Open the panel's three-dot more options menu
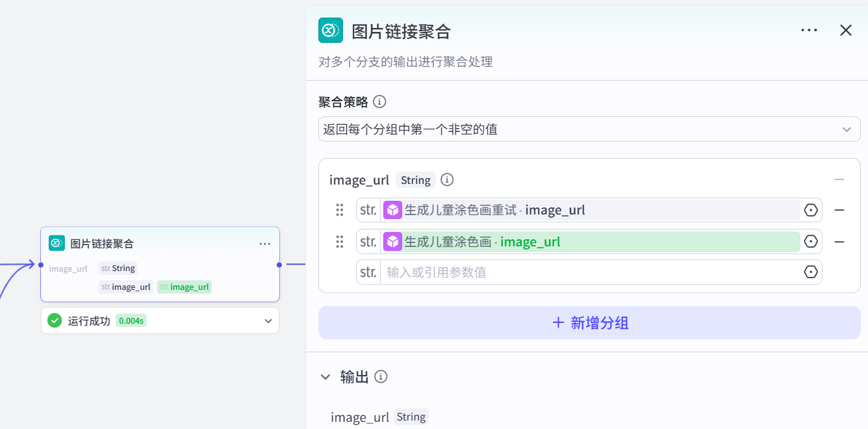Image resolution: width=868 pixels, height=429 pixels. click(x=809, y=31)
